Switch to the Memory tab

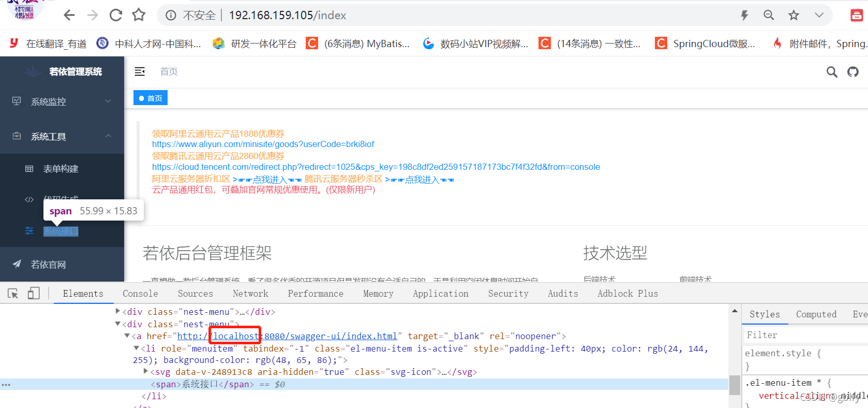tap(378, 294)
